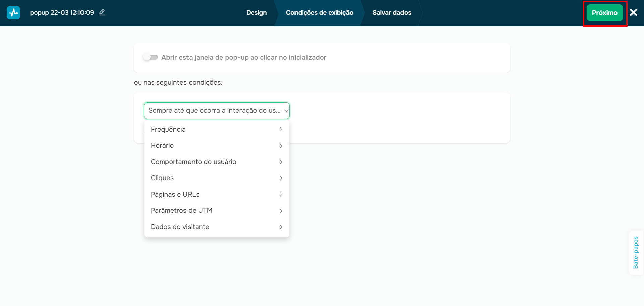This screenshot has height=306, width=644.
Task: Open the Bate-papos side tab
Action: coord(636,253)
